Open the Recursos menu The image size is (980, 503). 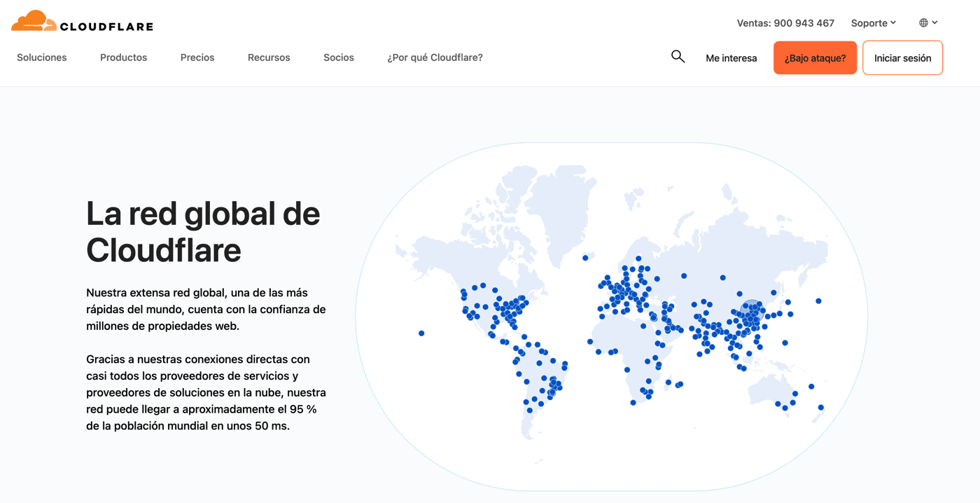click(x=269, y=57)
